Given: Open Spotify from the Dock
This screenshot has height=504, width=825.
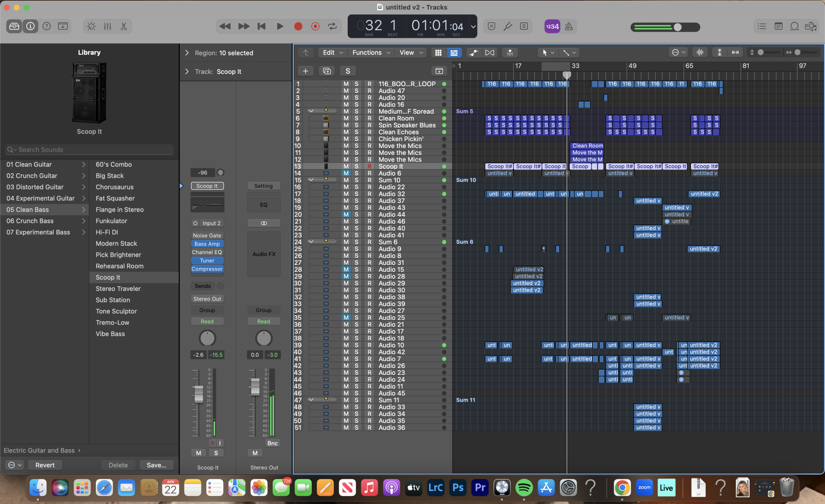Looking at the screenshot, I should pos(524,488).
